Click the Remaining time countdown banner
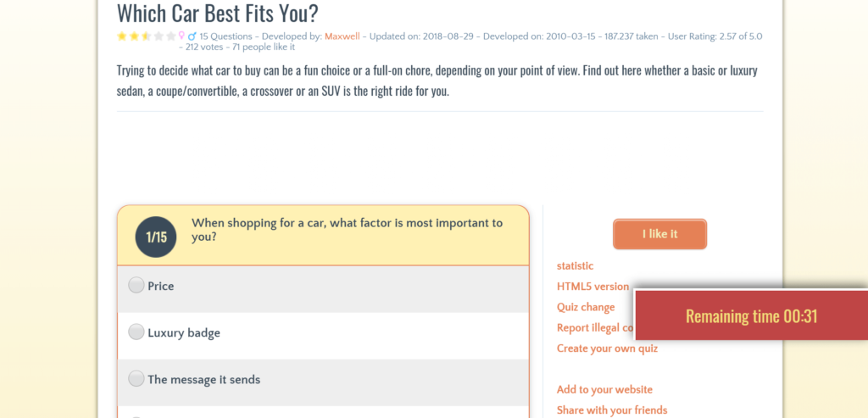The height and width of the screenshot is (418, 868). [751, 315]
